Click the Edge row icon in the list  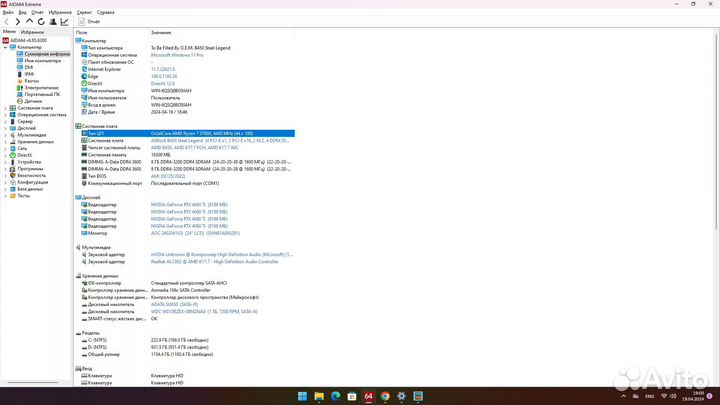pos(84,76)
